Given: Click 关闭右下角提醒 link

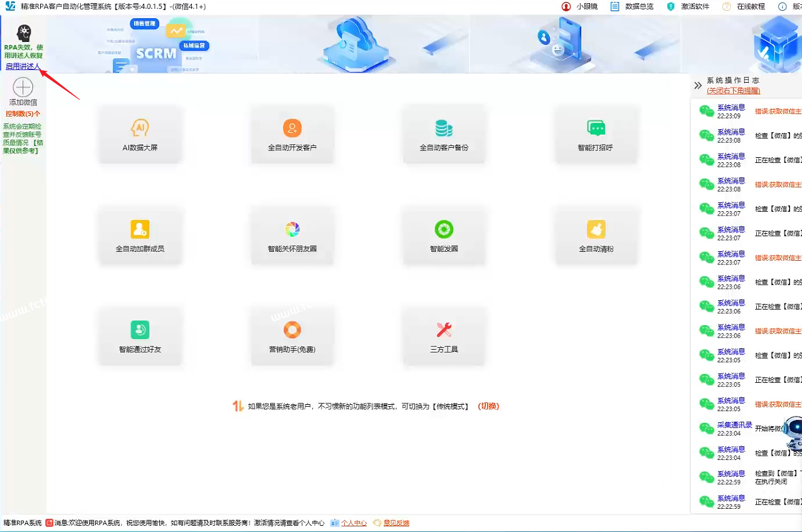Looking at the screenshot, I should click(733, 91).
